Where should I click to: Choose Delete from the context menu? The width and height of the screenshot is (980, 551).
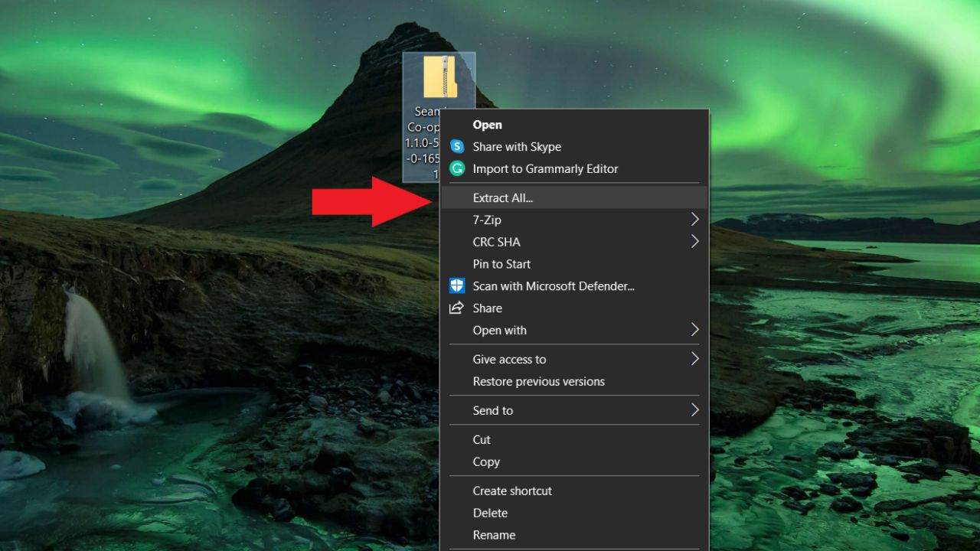pos(490,513)
